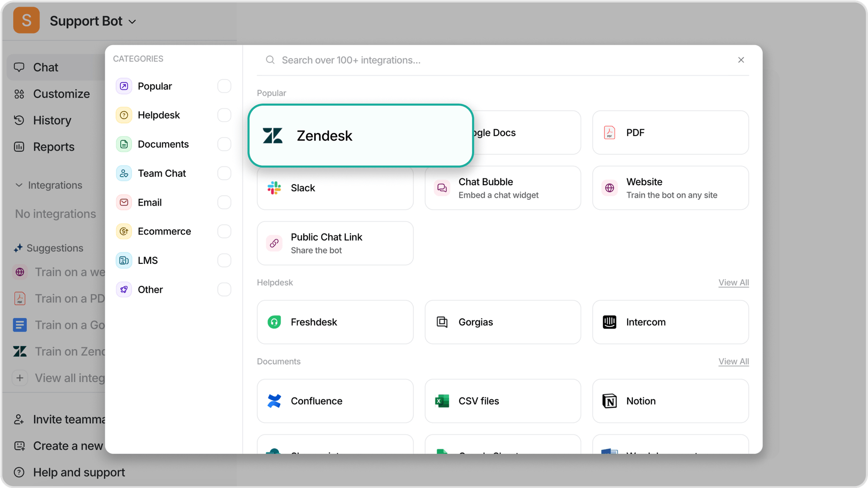Image resolution: width=868 pixels, height=488 pixels.
Task: Click the Train on a PDF suggestion
Action: coord(59,299)
